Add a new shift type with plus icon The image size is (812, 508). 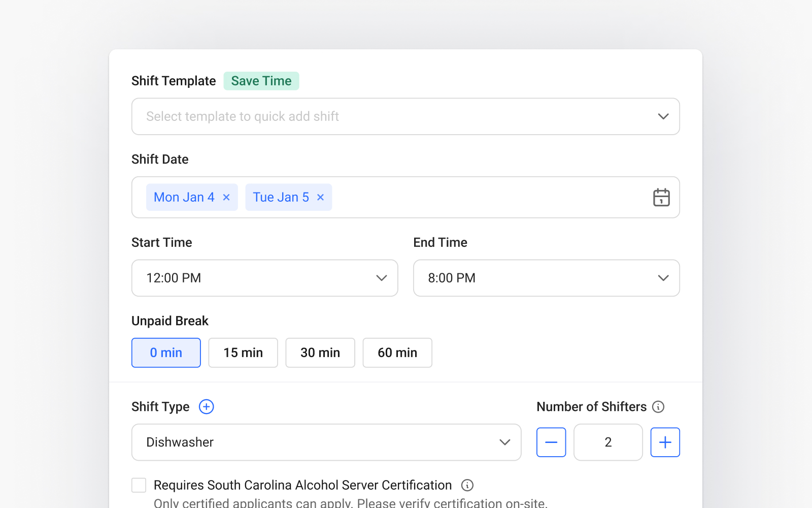pos(206,406)
